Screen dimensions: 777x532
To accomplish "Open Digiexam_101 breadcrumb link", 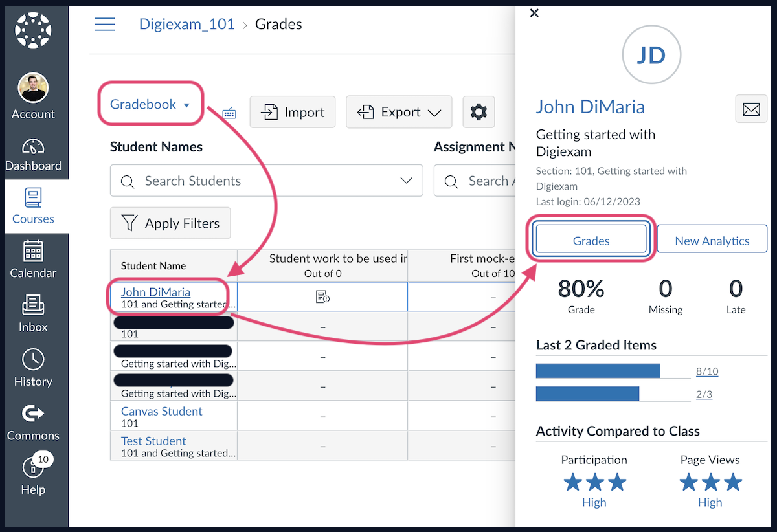I will click(188, 25).
